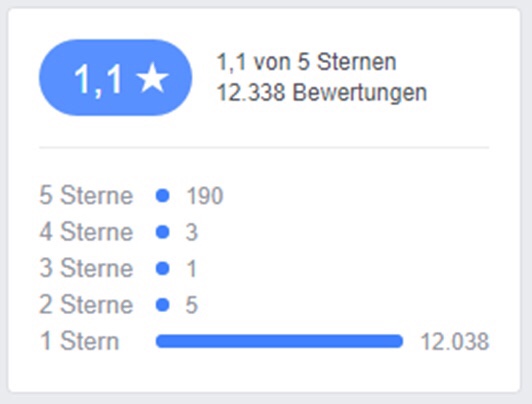Click the 1,1 von 5 Sternen text

306,62
